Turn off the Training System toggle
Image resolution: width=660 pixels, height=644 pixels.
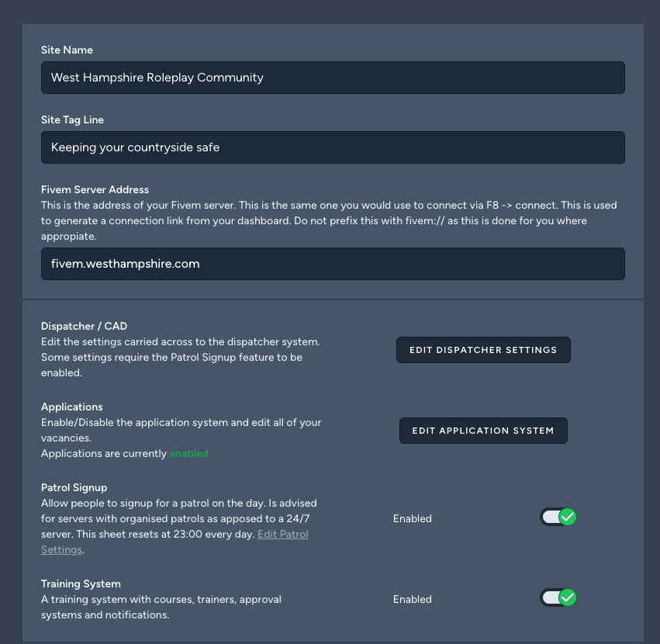point(558,598)
